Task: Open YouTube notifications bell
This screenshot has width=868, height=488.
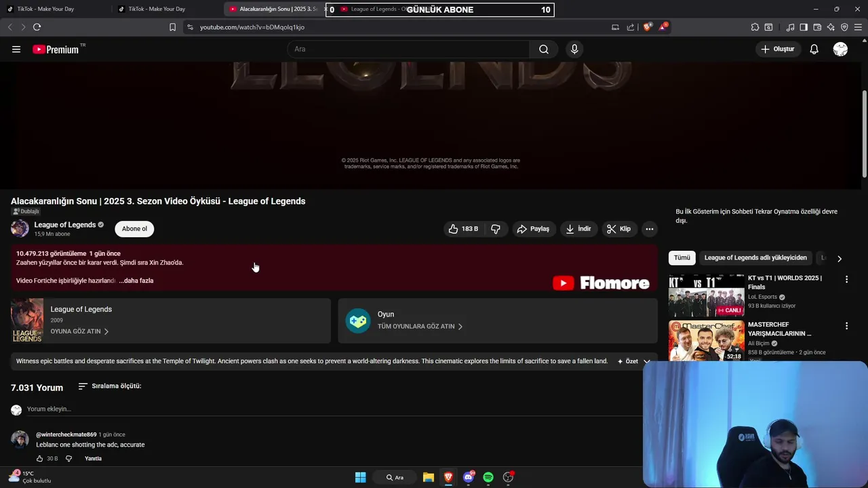Action: (814, 49)
